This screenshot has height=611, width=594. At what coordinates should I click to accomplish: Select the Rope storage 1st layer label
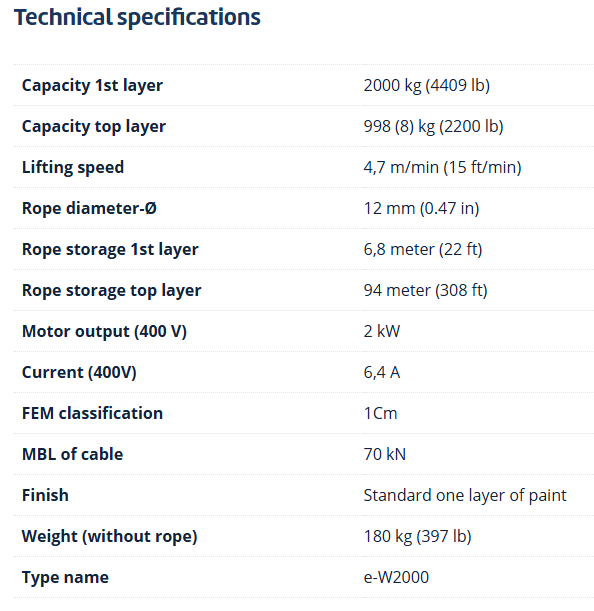(x=110, y=249)
